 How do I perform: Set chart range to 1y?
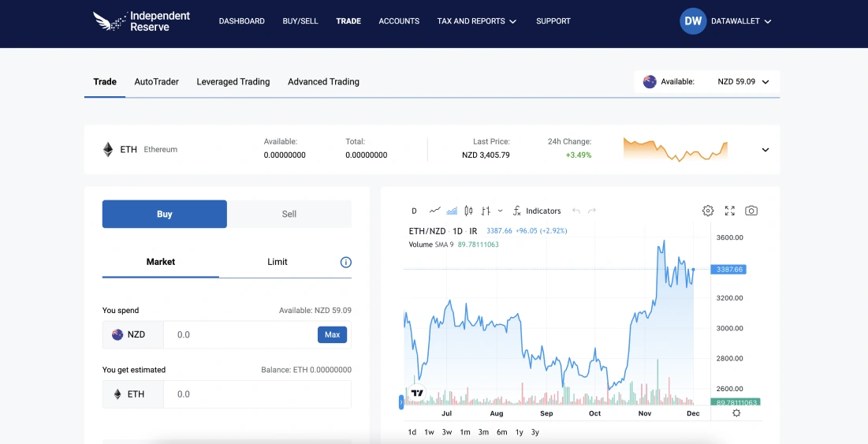click(520, 432)
